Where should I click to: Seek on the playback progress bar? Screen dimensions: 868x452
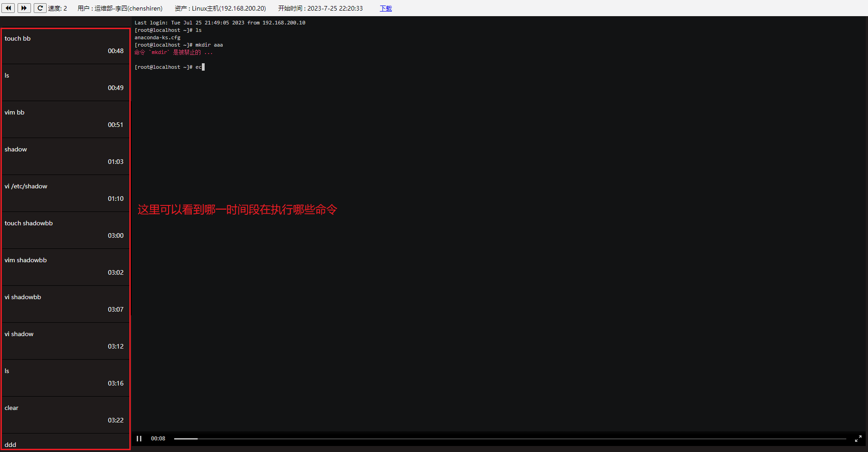pyautogui.click(x=510, y=439)
